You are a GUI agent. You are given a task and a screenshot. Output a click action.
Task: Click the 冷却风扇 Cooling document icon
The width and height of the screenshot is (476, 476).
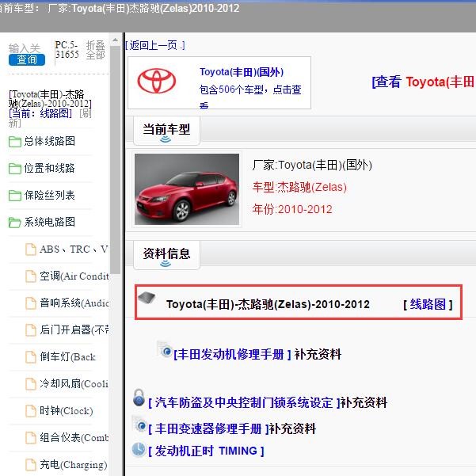pyautogui.click(x=30, y=384)
